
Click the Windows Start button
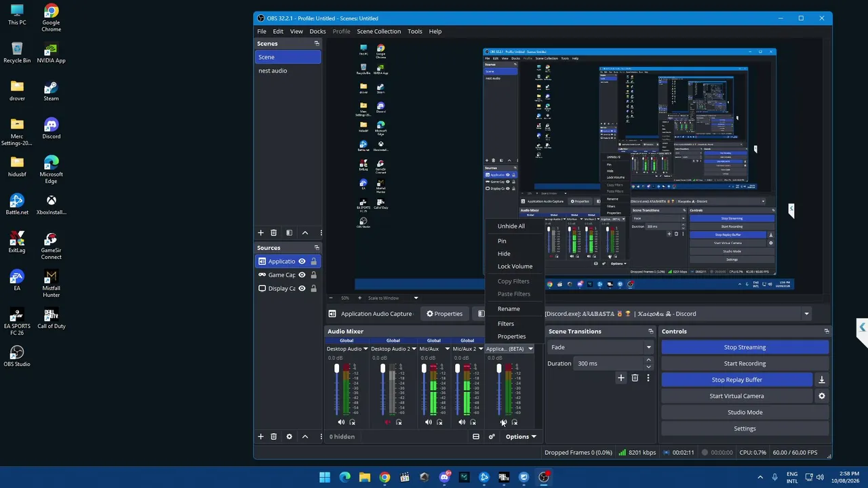click(x=325, y=477)
